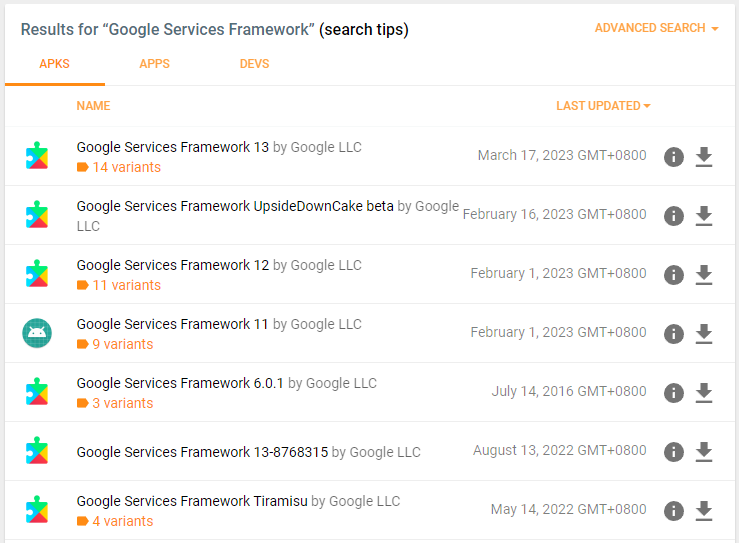Image resolution: width=739 pixels, height=543 pixels.
Task: Select the APKs tab
Action: (54, 64)
